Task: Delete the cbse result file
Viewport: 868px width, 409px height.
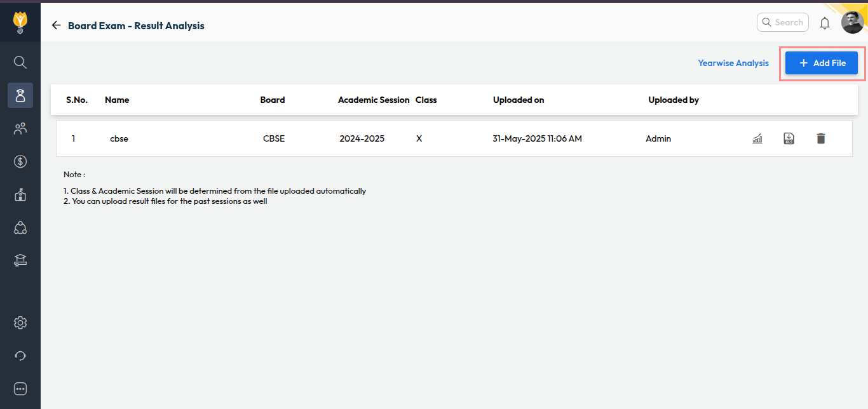Action: point(820,138)
